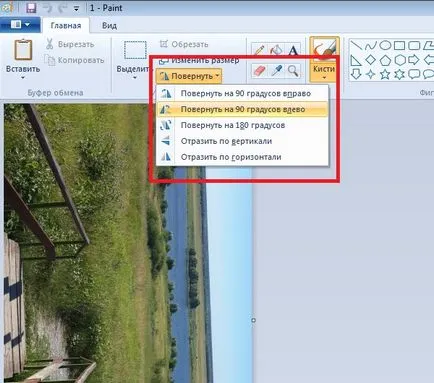The height and width of the screenshot is (383, 434).
Task: Click the Redo arrow in quick access toolbar
Action: [64, 8]
